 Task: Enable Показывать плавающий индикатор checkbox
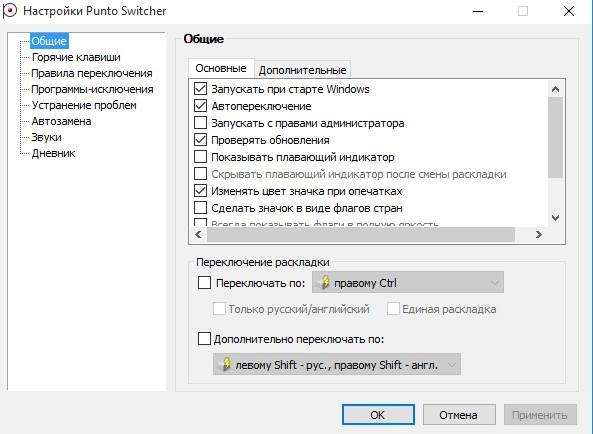click(200, 157)
